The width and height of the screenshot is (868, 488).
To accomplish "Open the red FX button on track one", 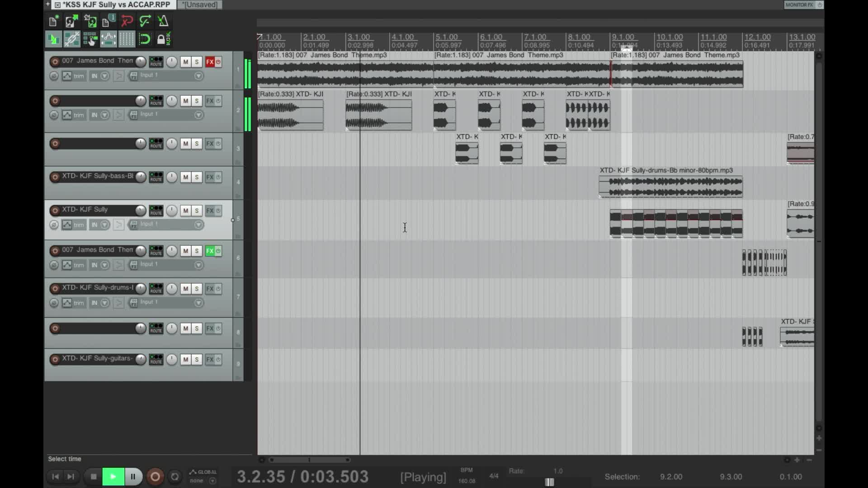I will coord(210,62).
